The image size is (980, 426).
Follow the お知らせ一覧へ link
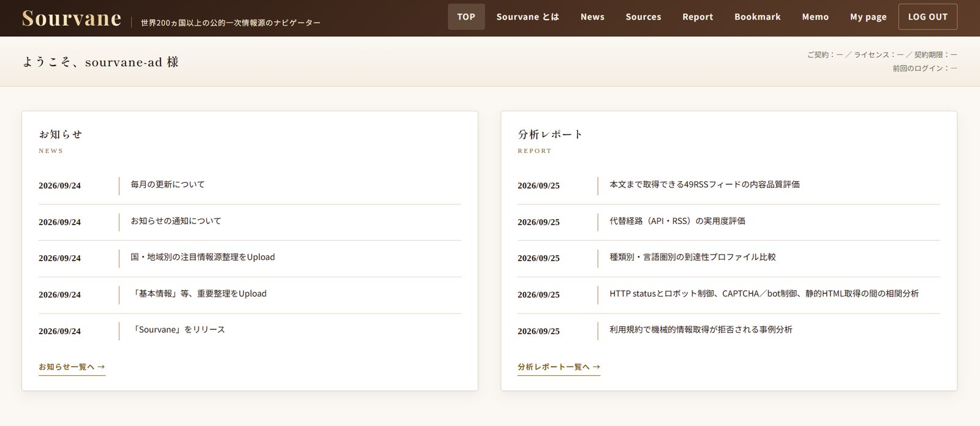point(72,367)
